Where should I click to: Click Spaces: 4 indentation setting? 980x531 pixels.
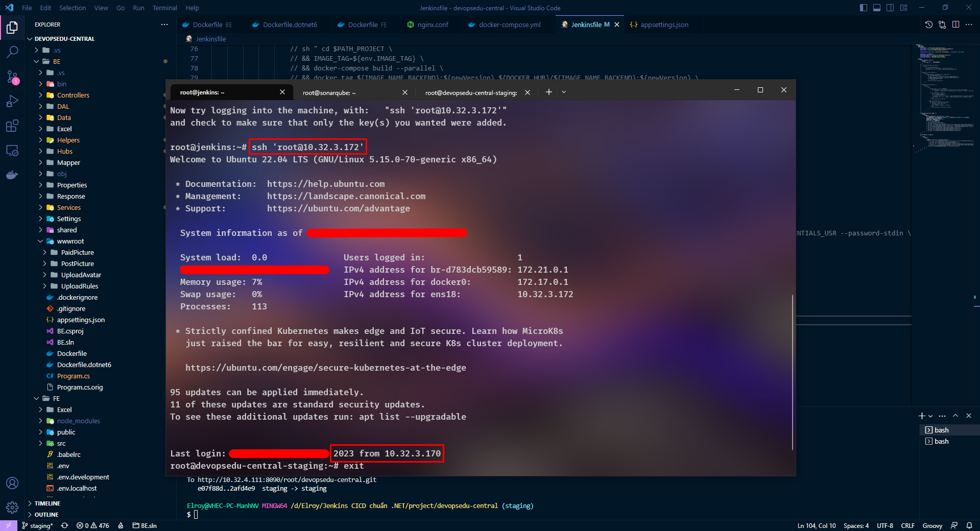click(x=856, y=525)
